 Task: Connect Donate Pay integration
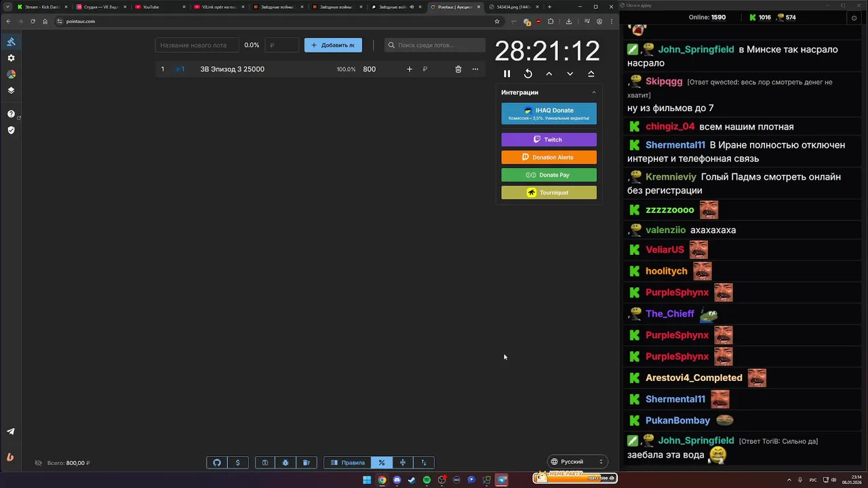click(549, 175)
